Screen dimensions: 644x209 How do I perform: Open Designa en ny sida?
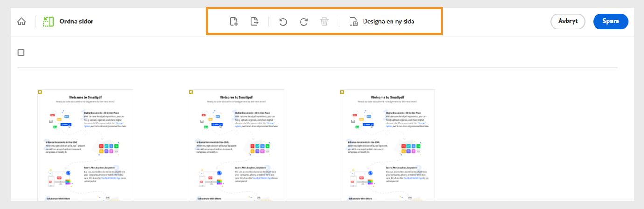[x=382, y=22]
